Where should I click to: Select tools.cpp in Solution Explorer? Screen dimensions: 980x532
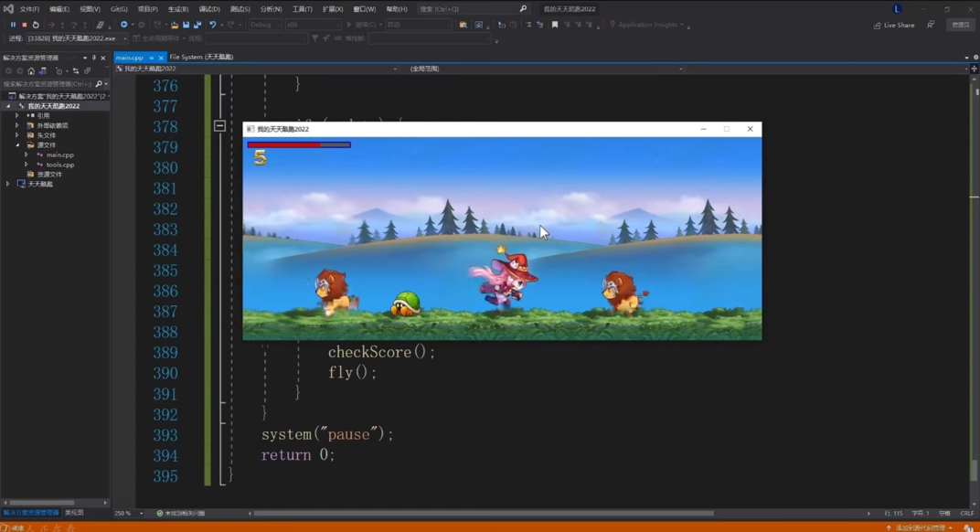coord(60,165)
